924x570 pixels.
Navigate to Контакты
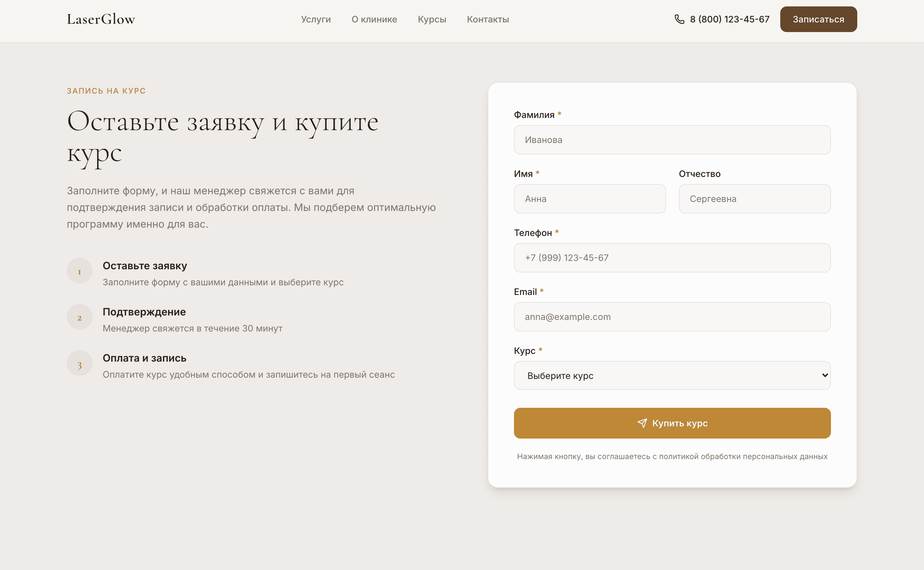point(488,19)
